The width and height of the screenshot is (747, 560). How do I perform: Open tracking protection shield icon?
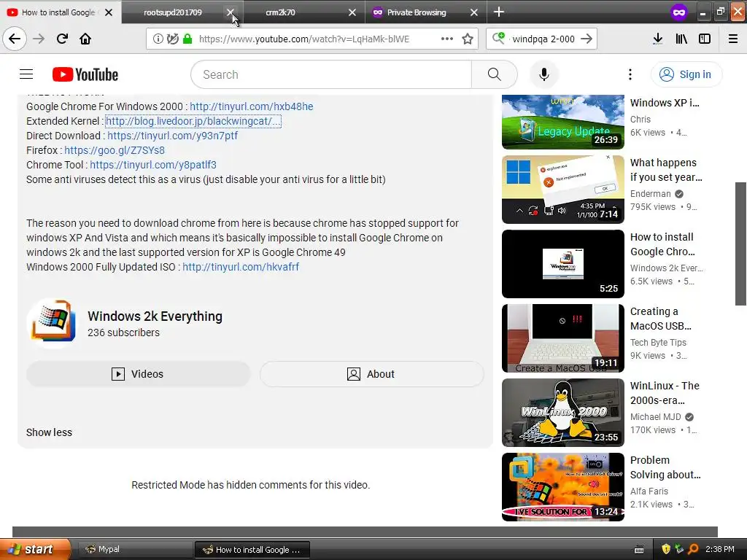click(x=172, y=39)
